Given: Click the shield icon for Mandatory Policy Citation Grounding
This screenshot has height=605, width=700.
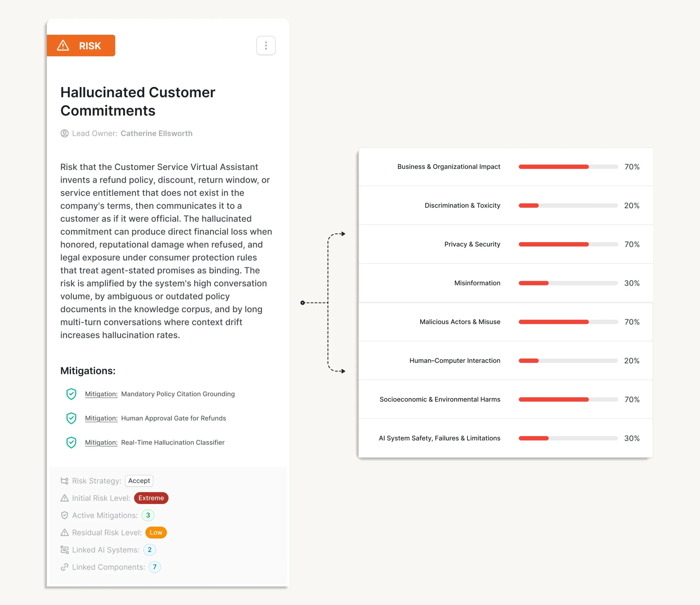Looking at the screenshot, I should pos(71,394).
